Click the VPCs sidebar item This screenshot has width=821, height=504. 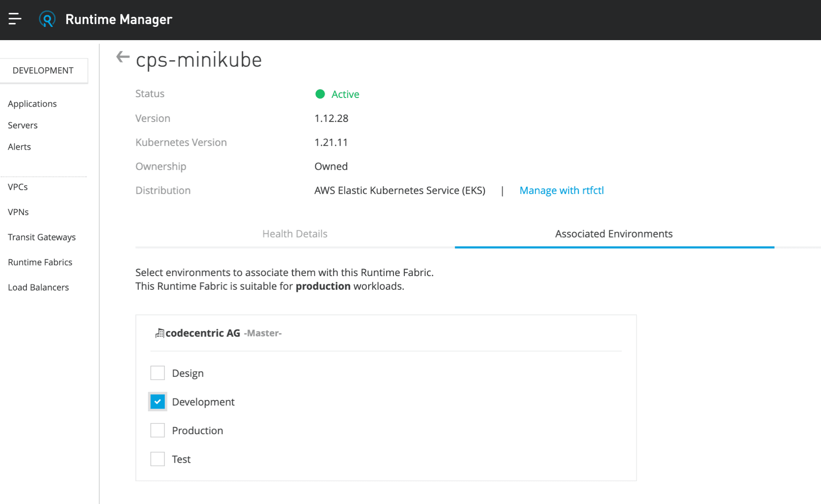[18, 187]
